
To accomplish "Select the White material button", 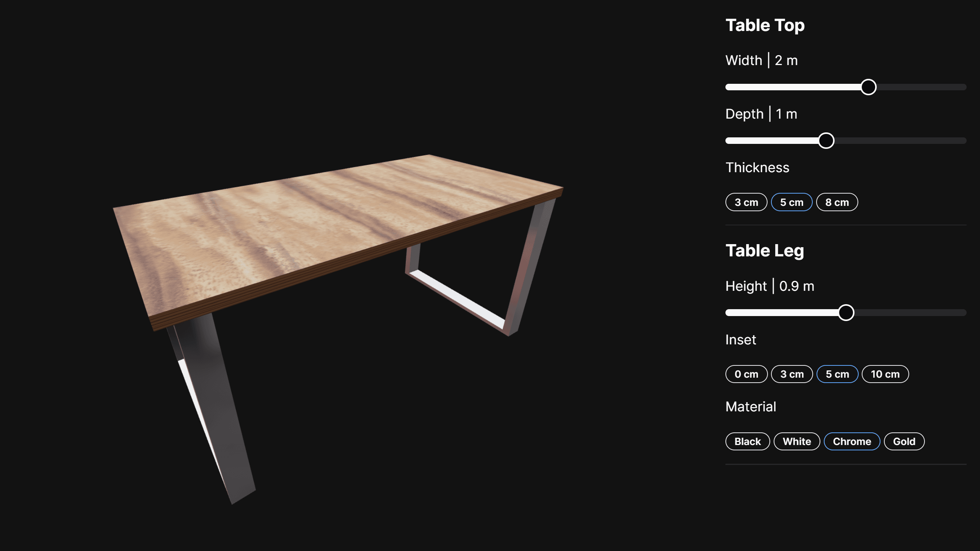I will pyautogui.click(x=797, y=441).
